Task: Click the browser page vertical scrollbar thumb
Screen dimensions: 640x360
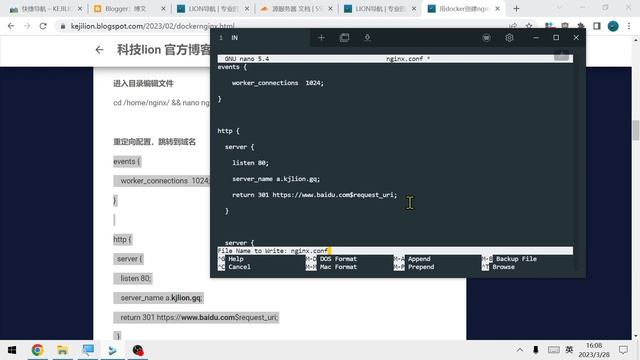Action: point(636,131)
